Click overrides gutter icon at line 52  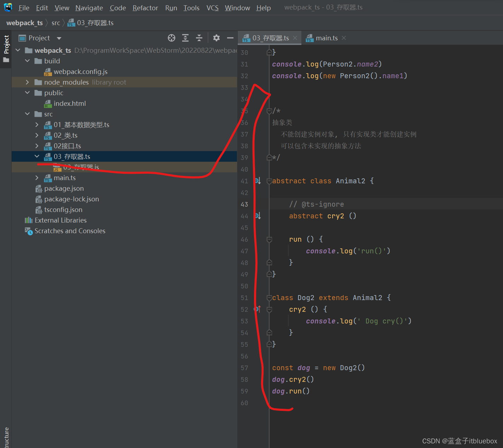tap(258, 309)
